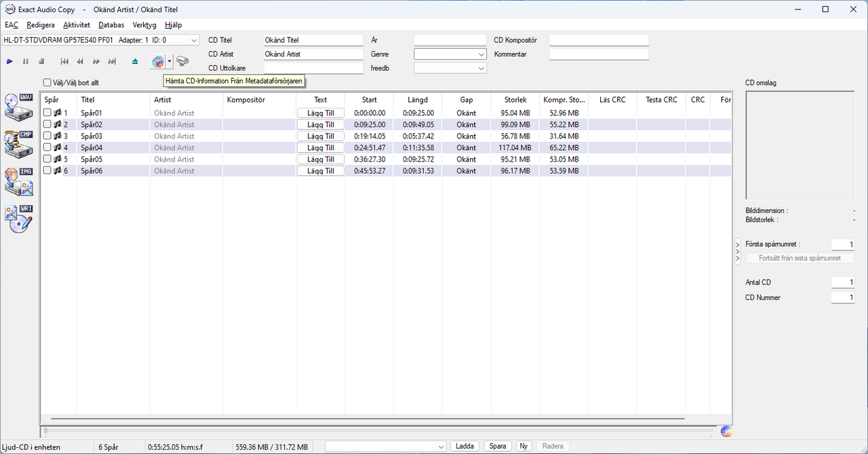The height and width of the screenshot is (454, 868).
Task: Open the EAC menu
Action: [12, 25]
